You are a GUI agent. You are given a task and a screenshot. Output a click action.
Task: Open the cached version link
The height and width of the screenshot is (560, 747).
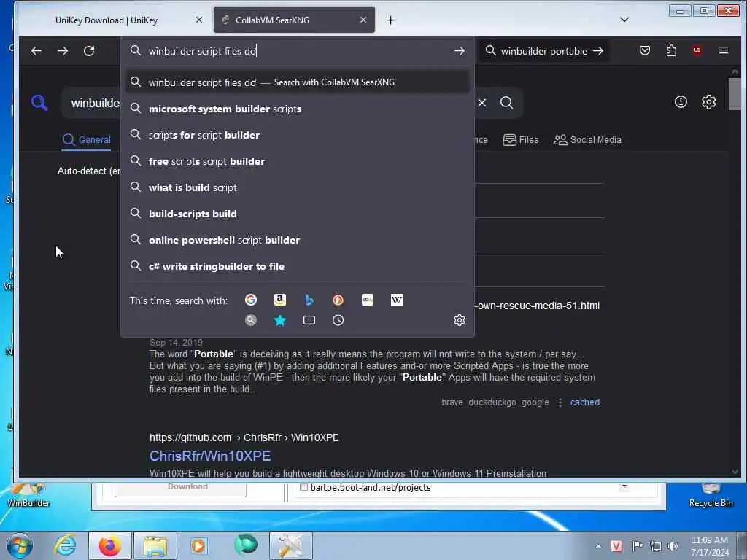pos(584,402)
